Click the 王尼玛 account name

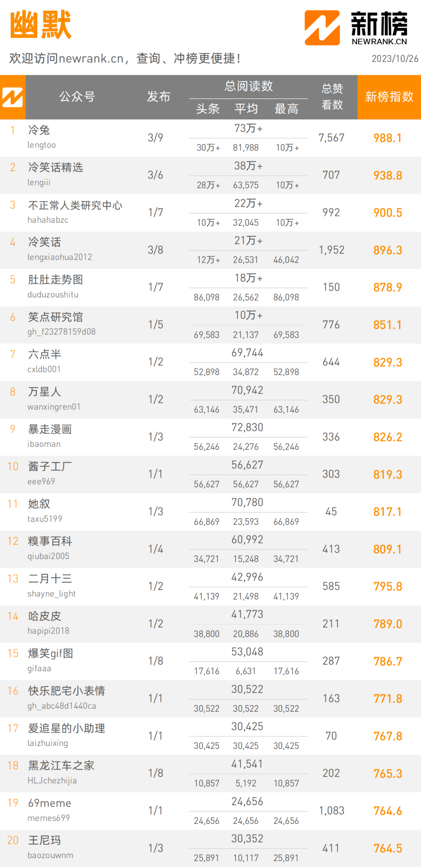coord(44,840)
